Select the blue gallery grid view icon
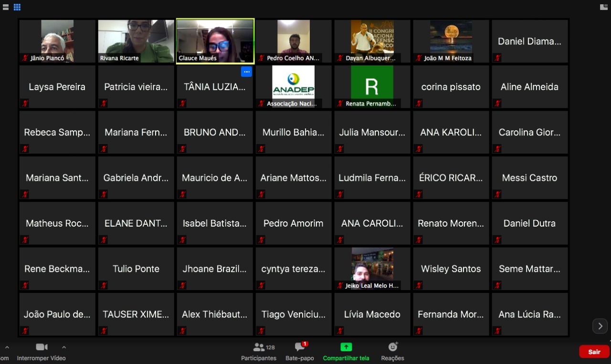Image resolution: width=611 pixels, height=364 pixels. [17, 7]
